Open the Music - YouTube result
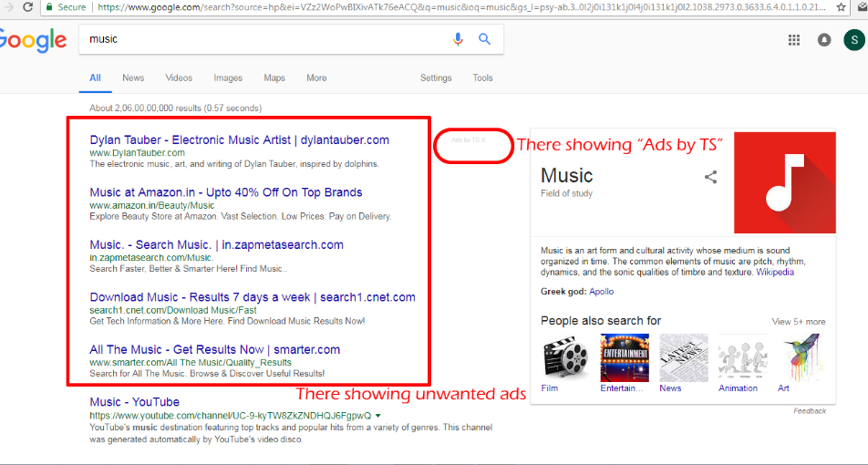The width and height of the screenshot is (868, 465). point(134,402)
